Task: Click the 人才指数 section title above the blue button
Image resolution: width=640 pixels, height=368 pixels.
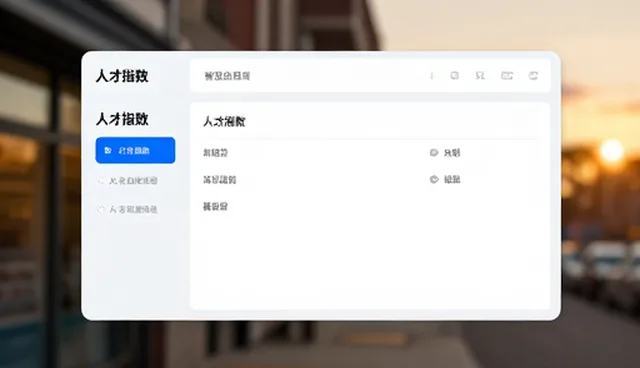Action: 122,119
